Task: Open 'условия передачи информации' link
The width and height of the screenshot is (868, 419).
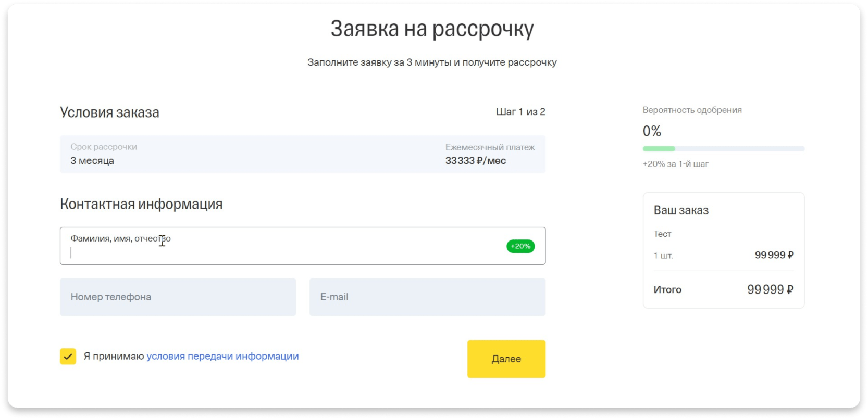Action: click(222, 356)
